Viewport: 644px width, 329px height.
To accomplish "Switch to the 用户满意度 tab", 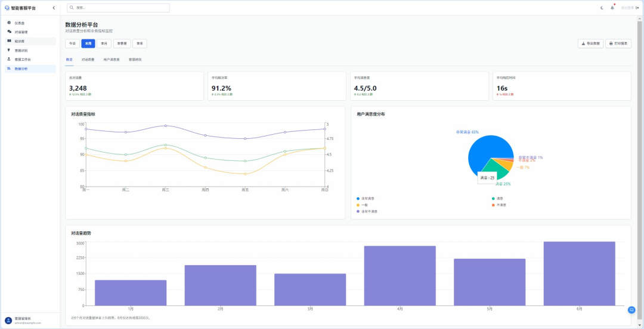I will click(x=112, y=60).
